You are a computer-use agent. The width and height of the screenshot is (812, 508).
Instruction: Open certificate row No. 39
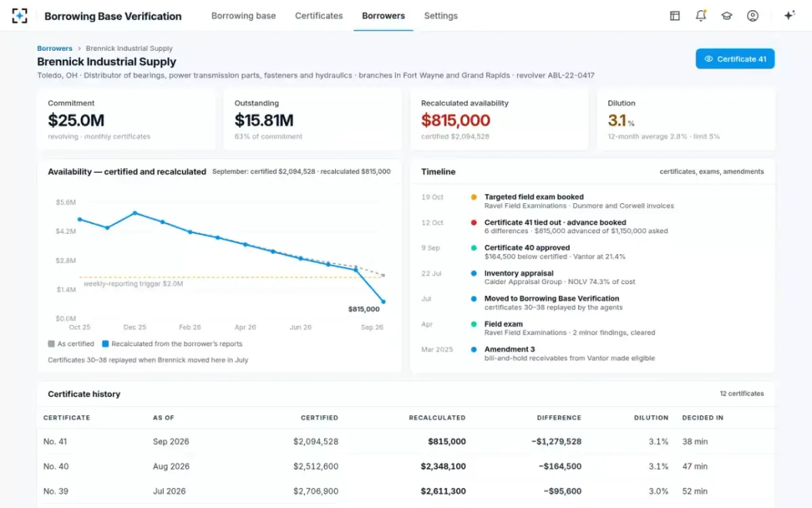click(406, 492)
